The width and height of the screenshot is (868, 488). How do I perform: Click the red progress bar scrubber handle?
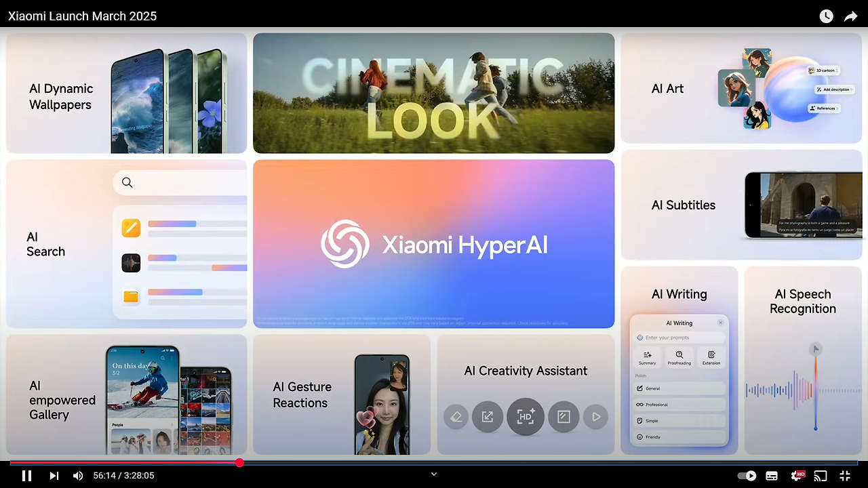point(239,463)
